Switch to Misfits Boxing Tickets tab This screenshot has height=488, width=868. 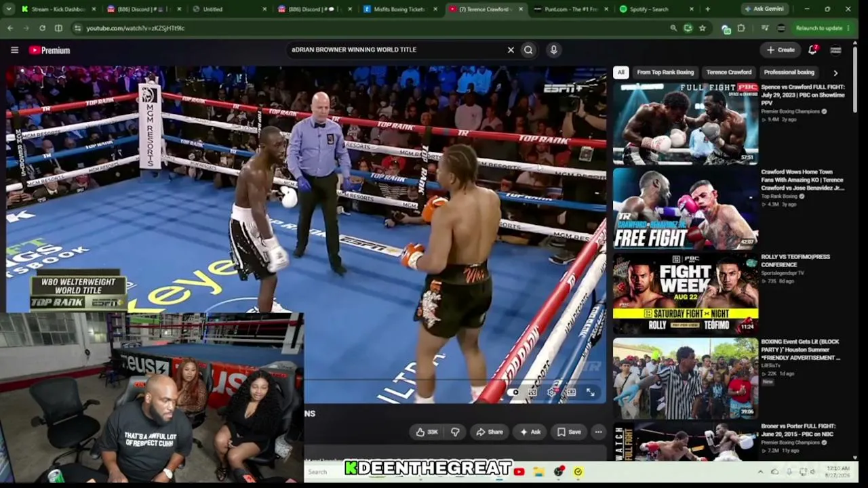point(399,9)
